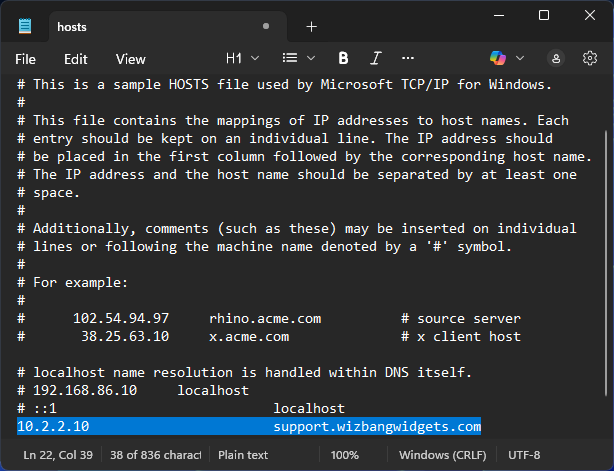Expand the list style dropdown chevron
Viewport: 614px width, 471px height.
pyautogui.click(x=311, y=58)
